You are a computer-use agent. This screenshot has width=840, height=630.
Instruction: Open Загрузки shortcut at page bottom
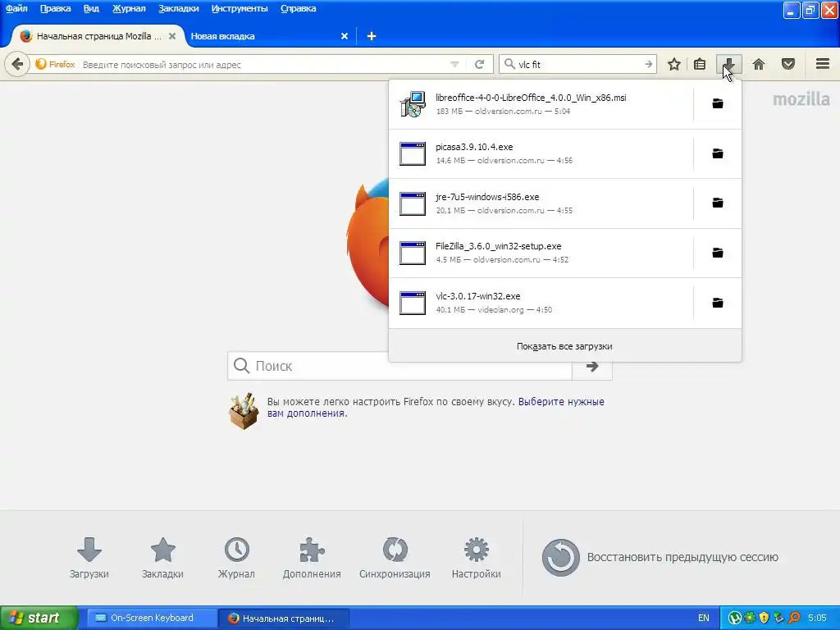point(89,558)
